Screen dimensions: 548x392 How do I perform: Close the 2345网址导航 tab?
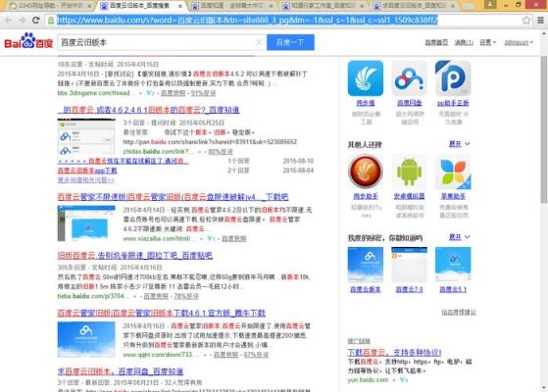tap(89, 6)
